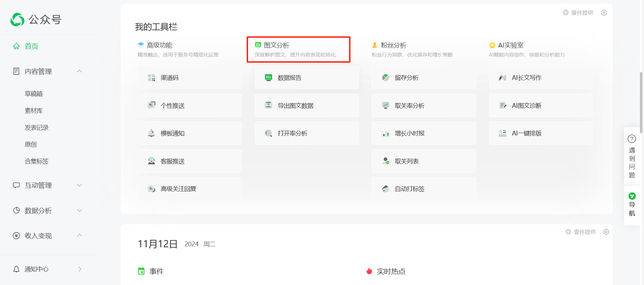Click the 增长小时报 bar chart icon
The width and height of the screenshot is (644, 285).
[386, 133]
